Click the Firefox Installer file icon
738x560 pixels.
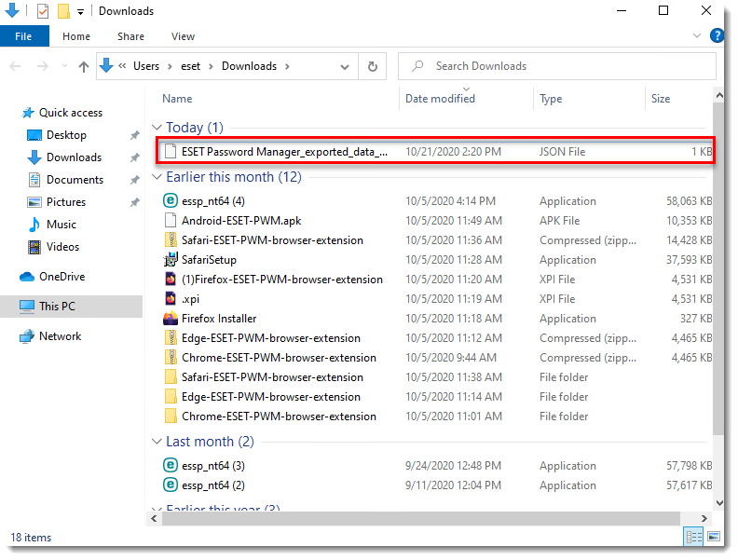point(171,319)
